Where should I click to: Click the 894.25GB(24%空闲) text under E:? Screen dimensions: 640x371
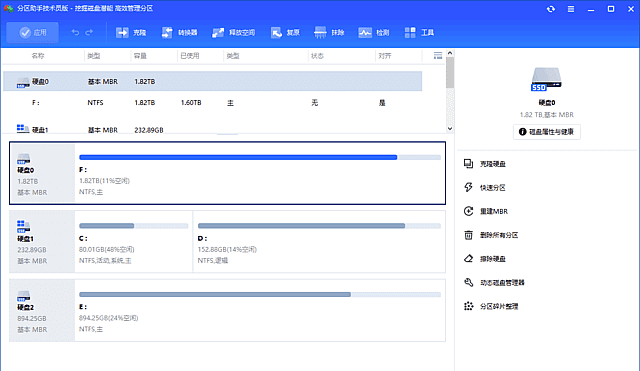pos(109,318)
